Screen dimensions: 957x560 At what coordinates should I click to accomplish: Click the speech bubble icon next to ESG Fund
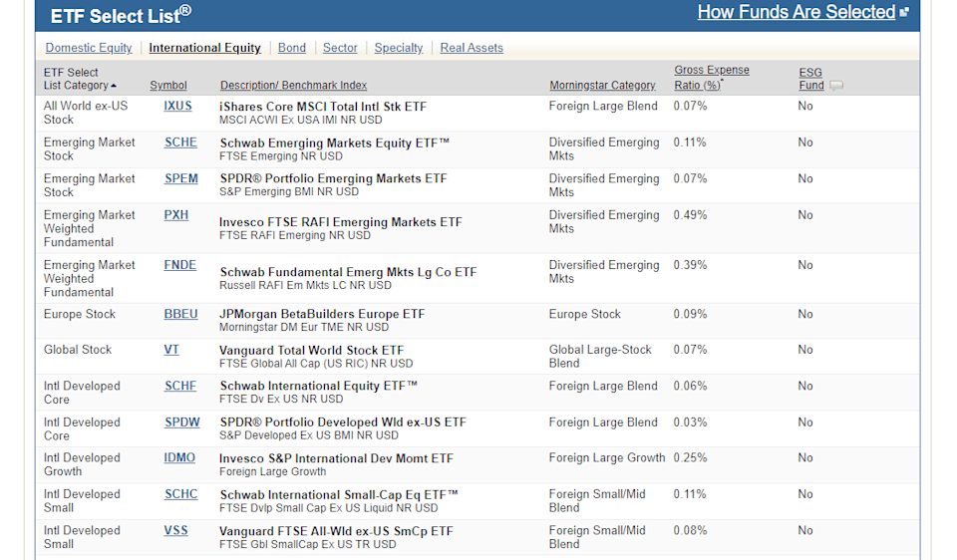836,86
